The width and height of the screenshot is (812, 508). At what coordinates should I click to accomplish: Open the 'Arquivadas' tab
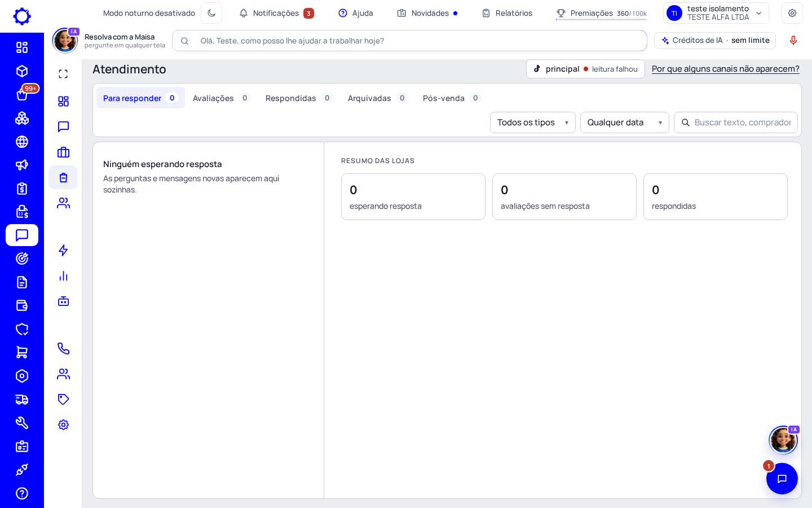coord(378,98)
